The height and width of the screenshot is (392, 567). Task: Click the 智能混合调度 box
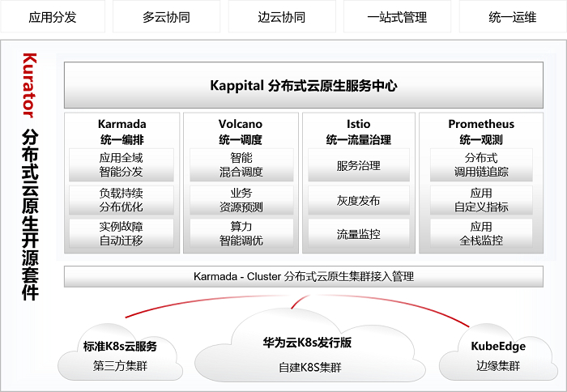(x=241, y=164)
